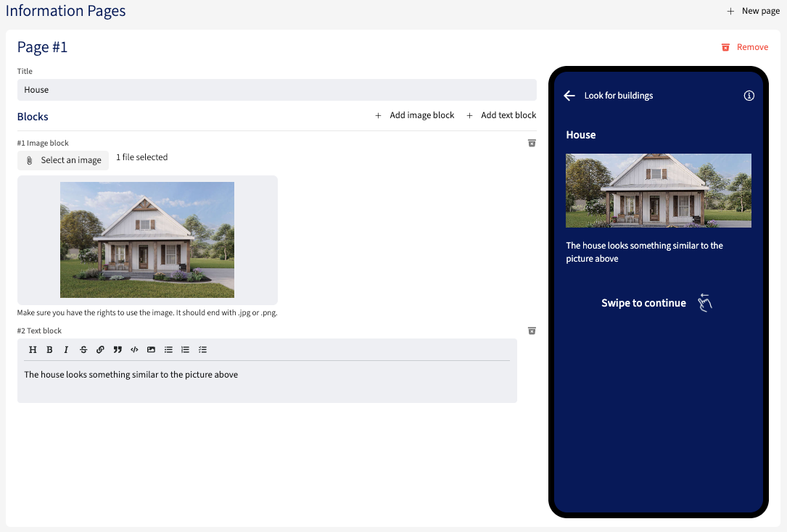
Task: Click the insert image icon in the editor toolbar
Action: click(x=151, y=349)
